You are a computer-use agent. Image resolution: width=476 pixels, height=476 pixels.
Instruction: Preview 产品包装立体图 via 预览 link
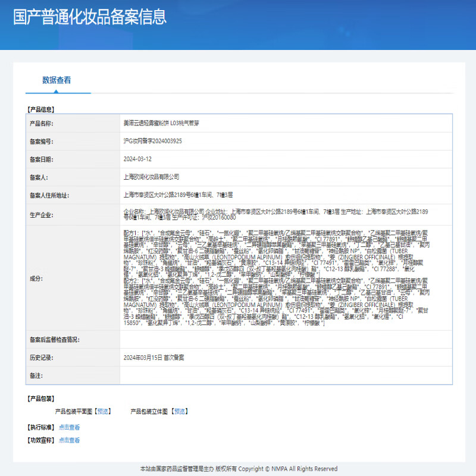[x=180, y=411]
